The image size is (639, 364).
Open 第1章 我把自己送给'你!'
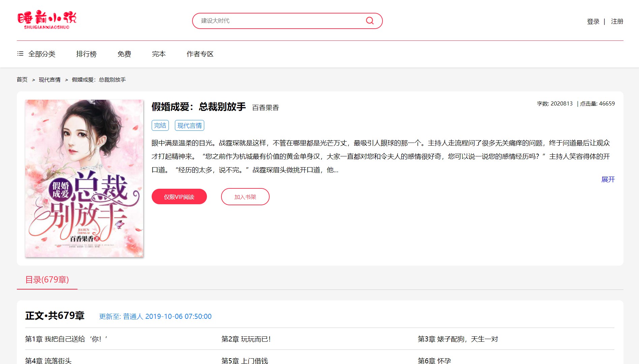click(x=66, y=339)
